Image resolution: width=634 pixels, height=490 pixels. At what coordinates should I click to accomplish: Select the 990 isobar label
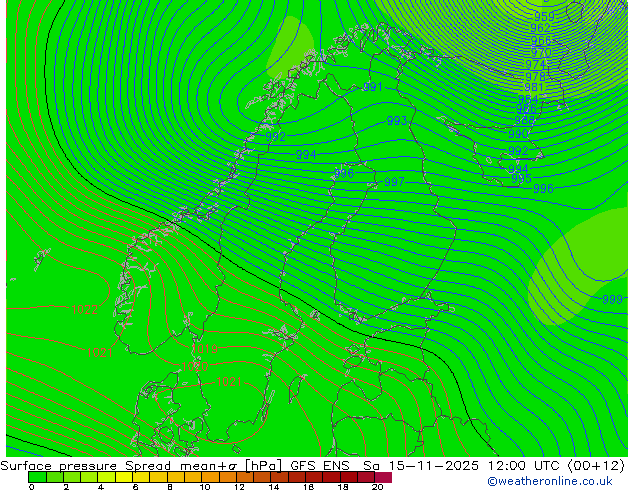(518, 134)
